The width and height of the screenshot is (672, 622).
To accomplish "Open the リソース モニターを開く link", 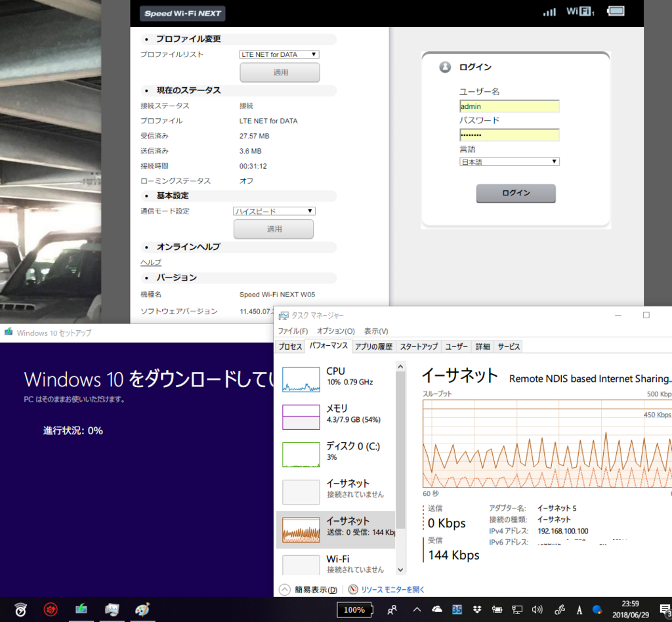I will [x=392, y=590].
